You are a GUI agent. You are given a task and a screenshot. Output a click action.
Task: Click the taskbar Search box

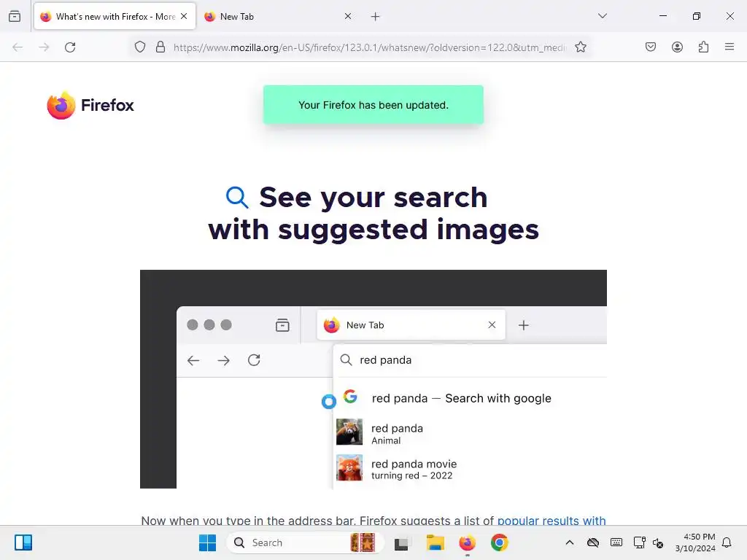306,542
